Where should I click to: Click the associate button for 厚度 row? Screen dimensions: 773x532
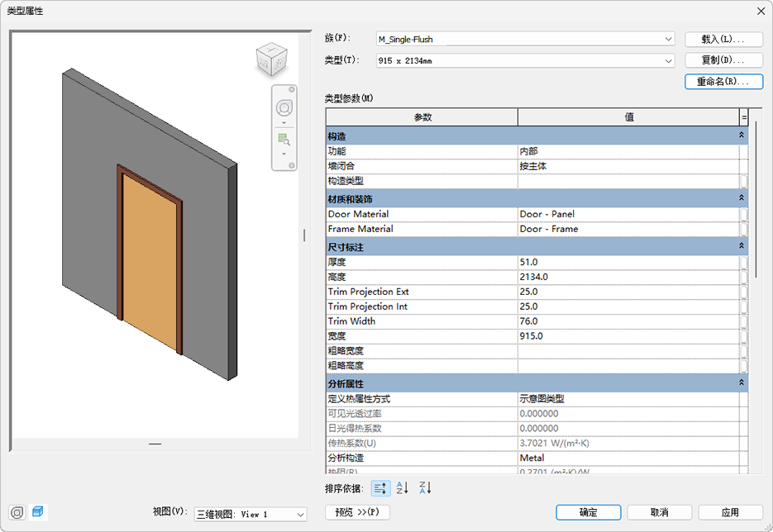(x=744, y=263)
